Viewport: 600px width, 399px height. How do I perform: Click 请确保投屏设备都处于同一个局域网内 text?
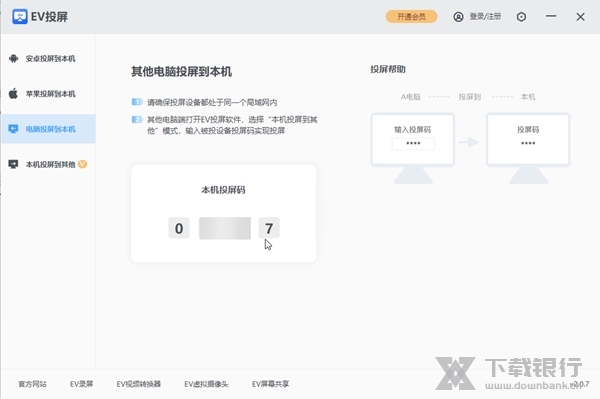212,102
